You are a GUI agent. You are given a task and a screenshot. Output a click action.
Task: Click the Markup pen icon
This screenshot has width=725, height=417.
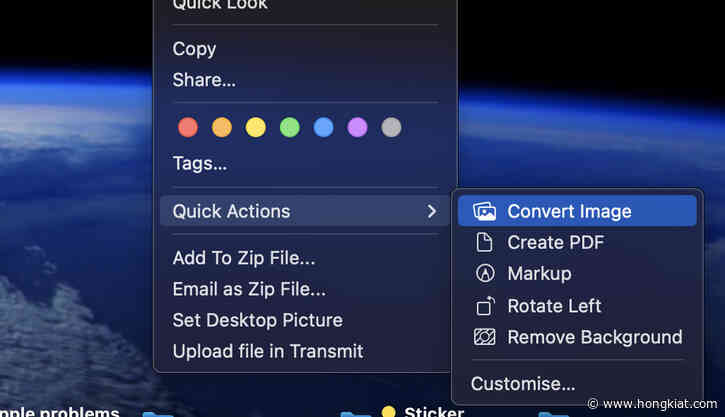click(485, 273)
